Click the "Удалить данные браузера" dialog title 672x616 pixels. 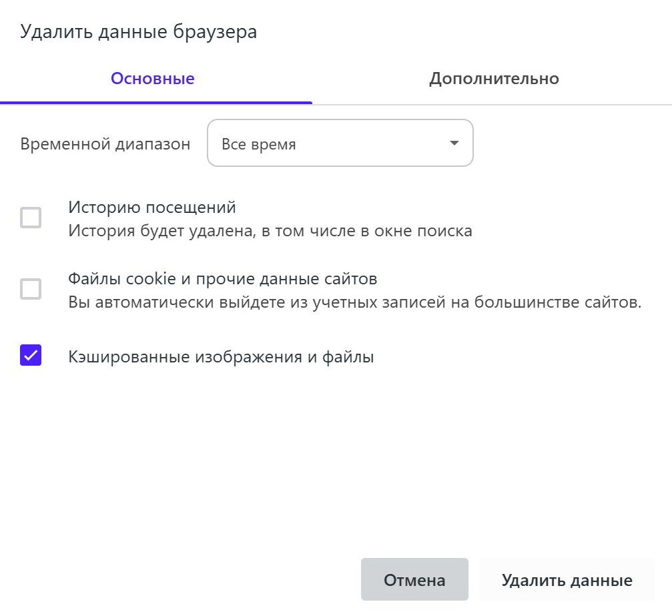[139, 32]
